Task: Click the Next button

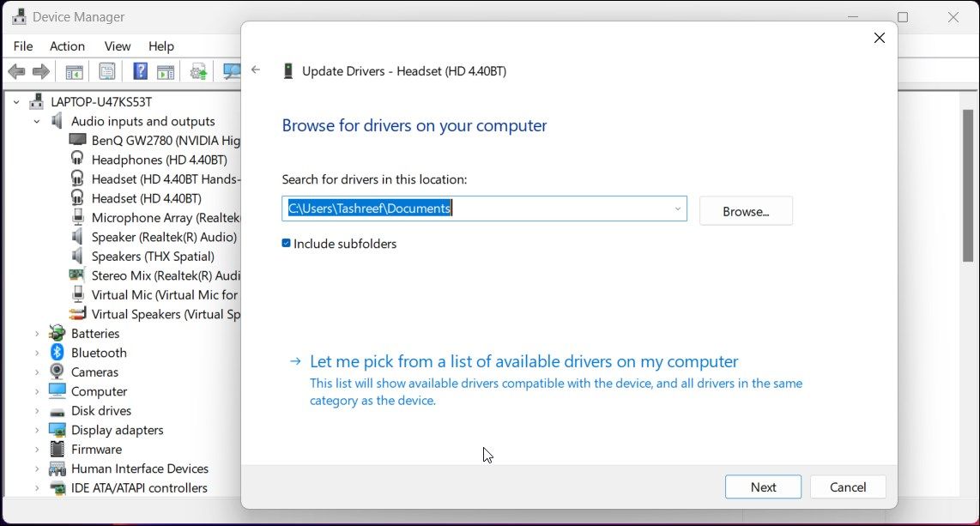Action: click(763, 487)
